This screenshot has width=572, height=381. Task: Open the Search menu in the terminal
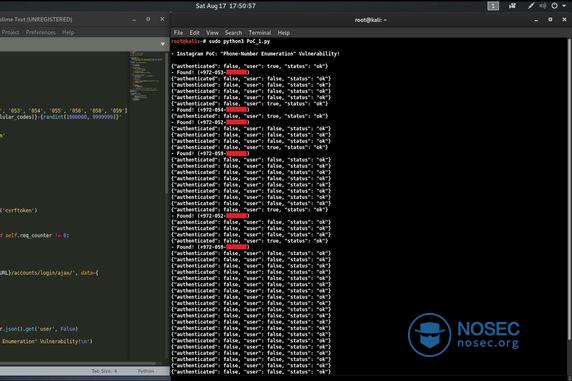click(233, 32)
